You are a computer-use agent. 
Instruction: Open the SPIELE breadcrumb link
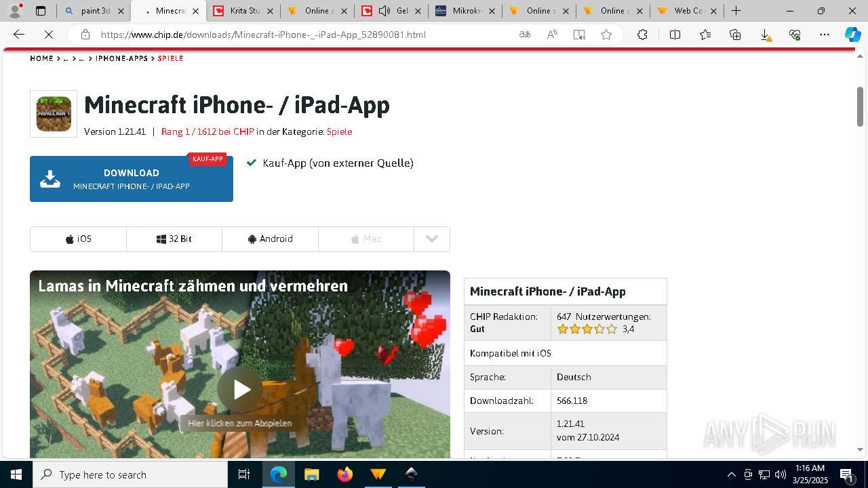pos(170,58)
